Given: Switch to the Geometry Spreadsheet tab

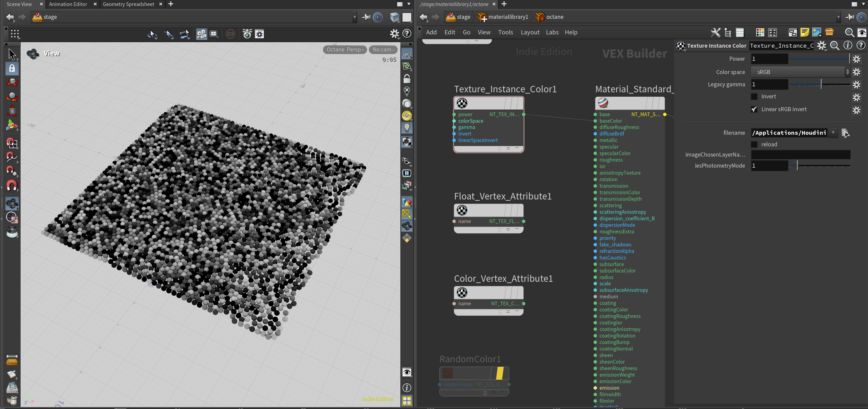Looking at the screenshot, I should 128,4.
